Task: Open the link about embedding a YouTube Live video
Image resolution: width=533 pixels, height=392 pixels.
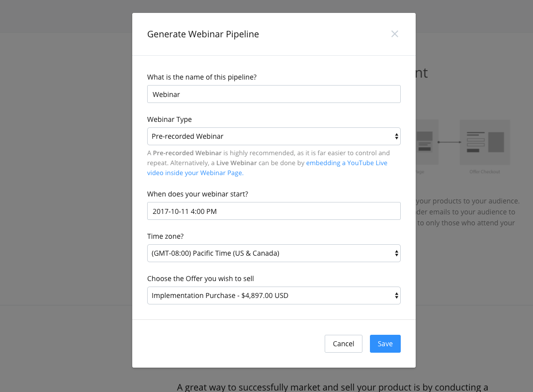Action: point(347,162)
